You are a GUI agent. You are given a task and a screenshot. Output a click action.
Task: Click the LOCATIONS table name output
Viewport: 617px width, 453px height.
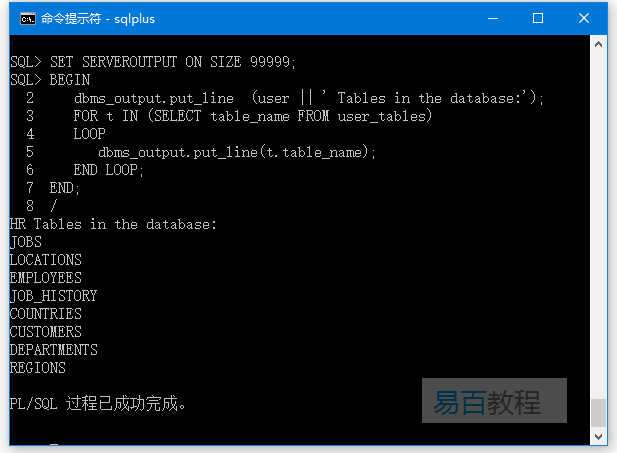point(46,260)
